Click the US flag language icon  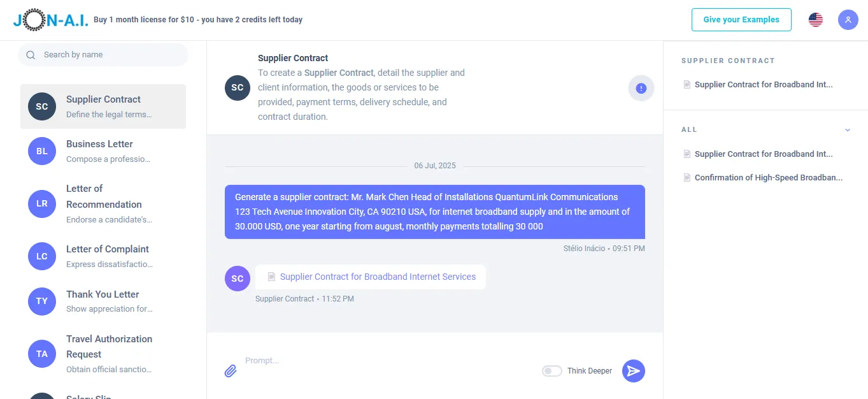tap(815, 20)
